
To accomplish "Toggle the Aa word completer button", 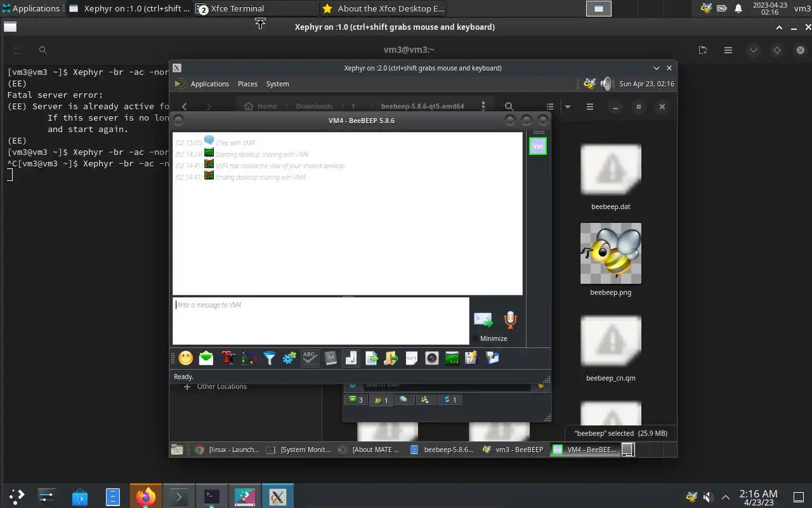I will [331, 358].
